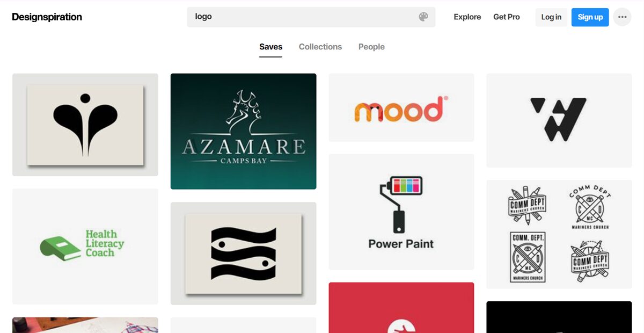The image size is (644, 333).
Task: Open the mood logo thumbnail
Action: pos(401,107)
